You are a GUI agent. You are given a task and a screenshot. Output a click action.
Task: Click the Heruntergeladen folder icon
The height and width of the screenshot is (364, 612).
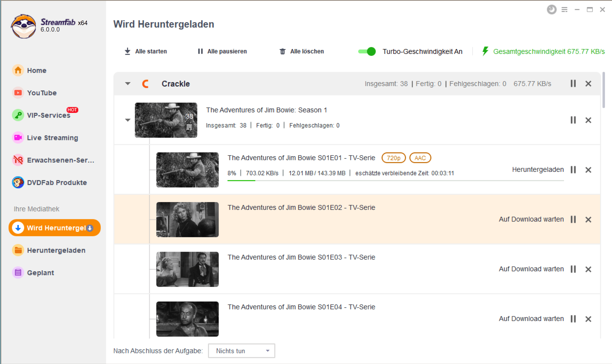(x=18, y=250)
